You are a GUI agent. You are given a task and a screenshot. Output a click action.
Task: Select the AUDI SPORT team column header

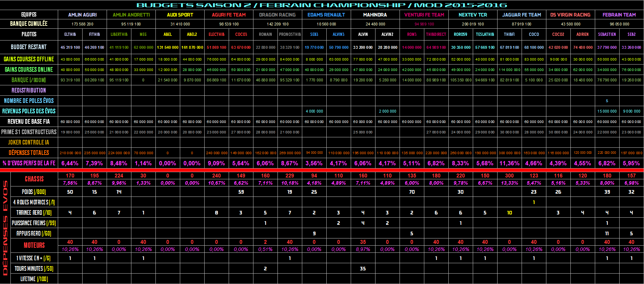(x=180, y=15)
